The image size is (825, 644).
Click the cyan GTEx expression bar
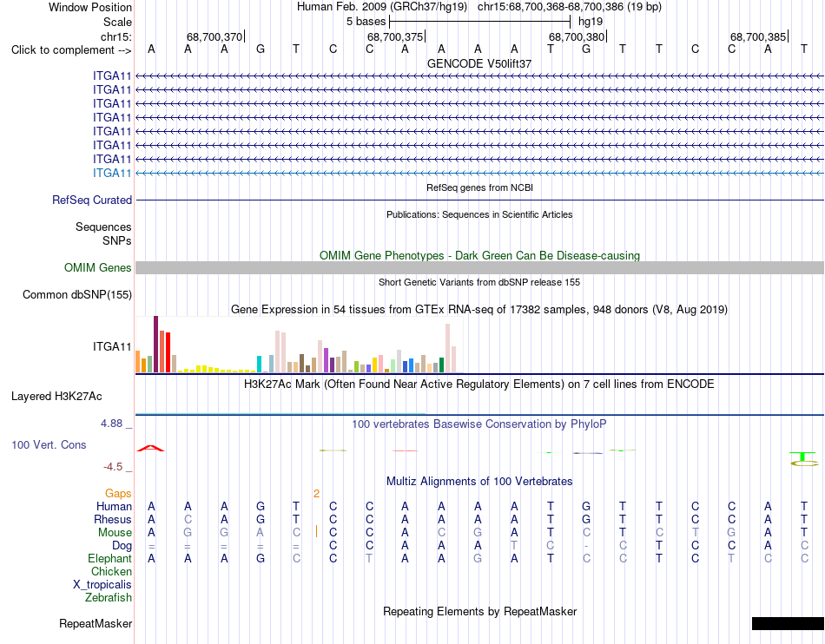tap(259, 365)
